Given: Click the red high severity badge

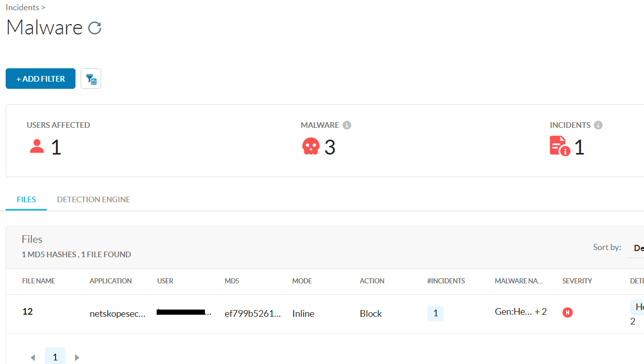Looking at the screenshot, I should (567, 312).
